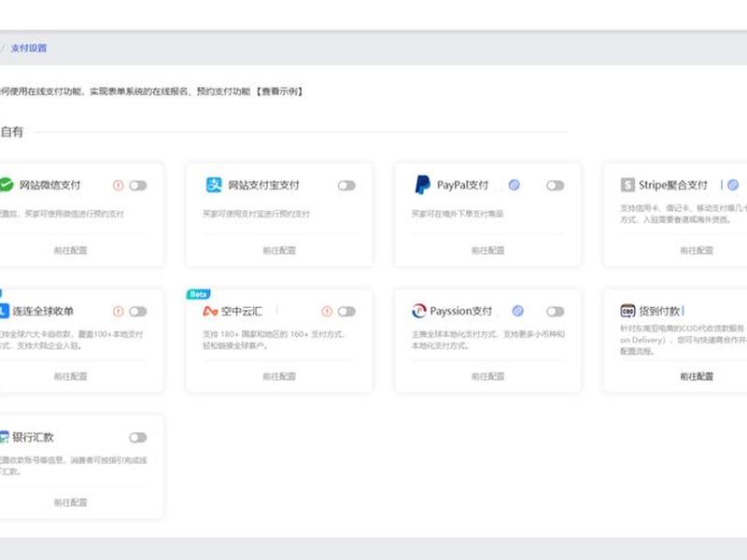Click the 空中云汇 title text
The width and height of the screenshot is (747, 560).
point(242,311)
